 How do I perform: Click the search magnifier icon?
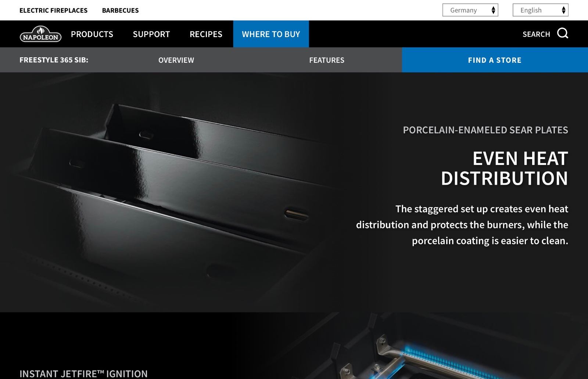pyautogui.click(x=563, y=33)
